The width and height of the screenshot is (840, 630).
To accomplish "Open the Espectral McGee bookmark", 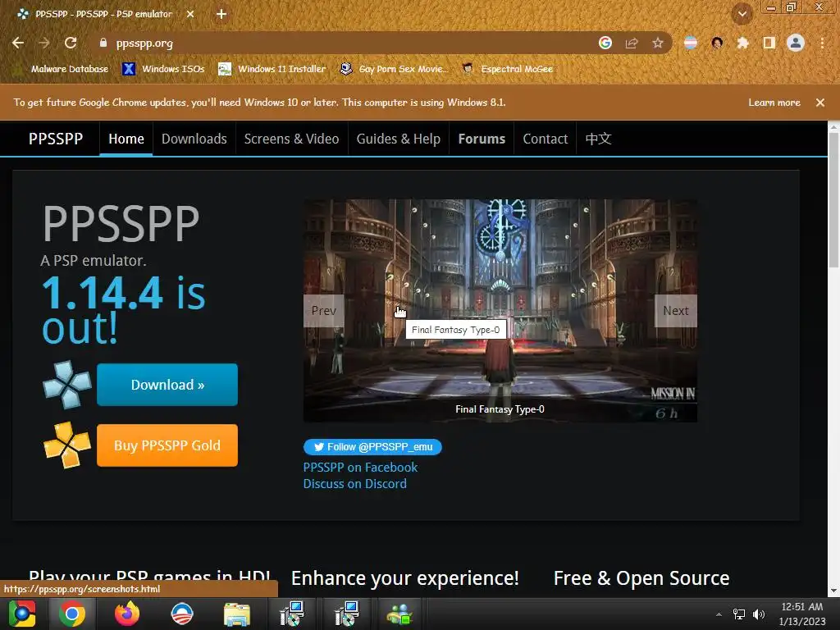I will point(507,69).
